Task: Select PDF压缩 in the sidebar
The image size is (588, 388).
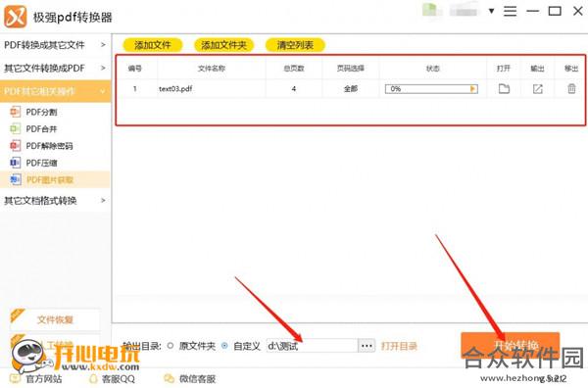Action: (x=41, y=163)
